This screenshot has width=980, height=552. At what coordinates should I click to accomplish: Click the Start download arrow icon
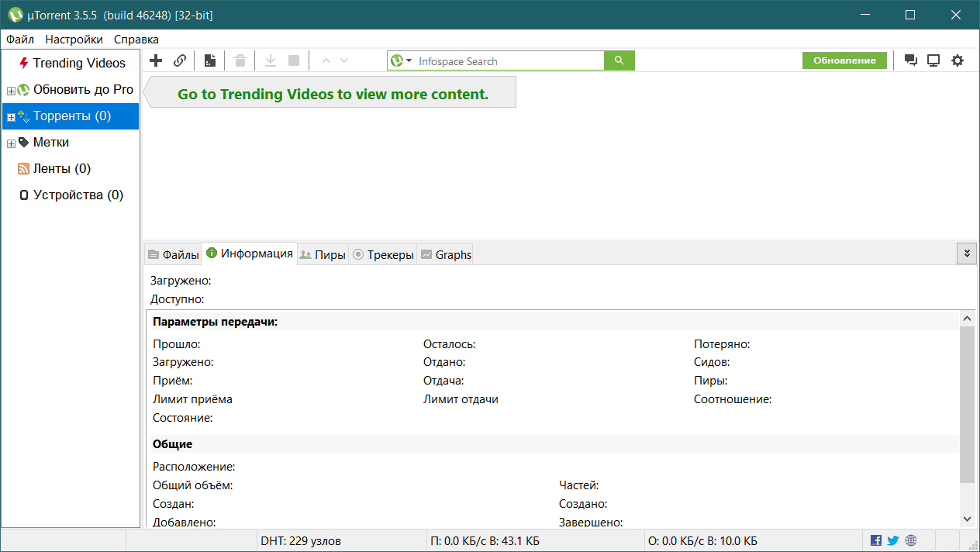click(271, 60)
